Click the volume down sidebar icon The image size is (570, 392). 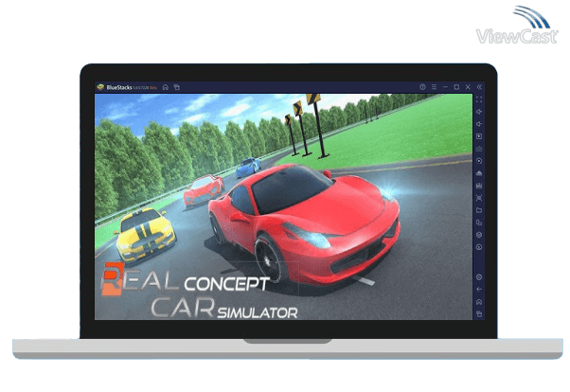(479, 124)
